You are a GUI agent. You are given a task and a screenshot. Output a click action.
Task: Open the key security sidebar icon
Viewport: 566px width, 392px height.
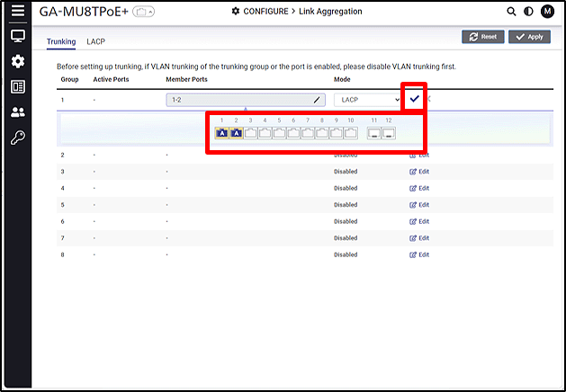[18, 138]
